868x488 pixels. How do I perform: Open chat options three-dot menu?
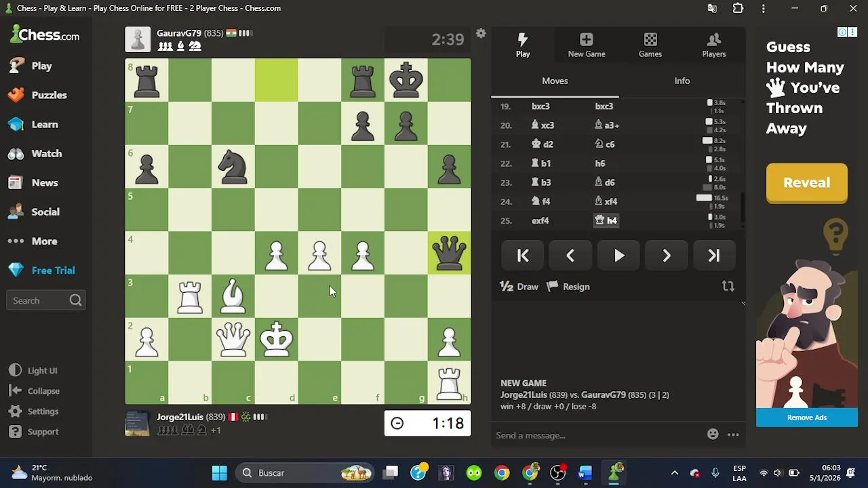pos(733,434)
